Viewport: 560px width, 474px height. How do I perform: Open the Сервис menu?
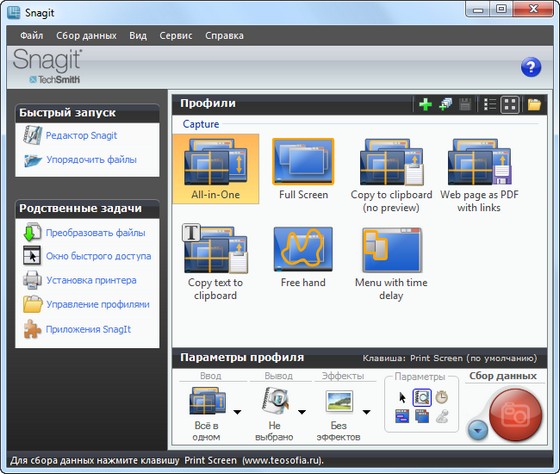pyautogui.click(x=176, y=35)
